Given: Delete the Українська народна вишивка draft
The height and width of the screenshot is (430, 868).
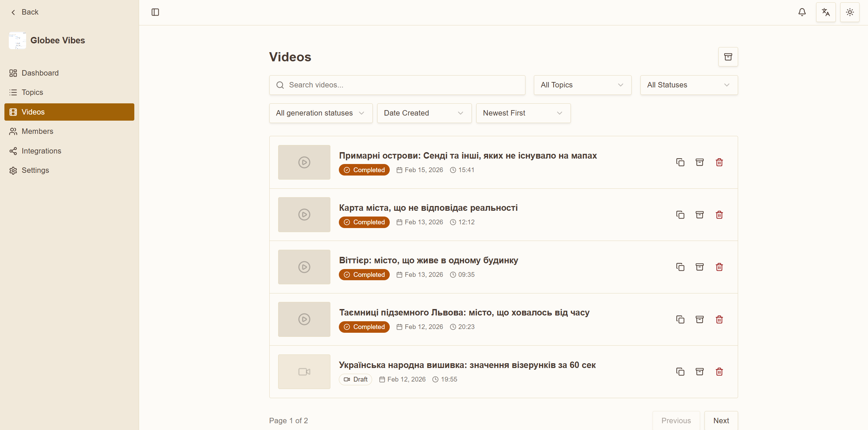Looking at the screenshot, I should pyautogui.click(x=719, y=372).
